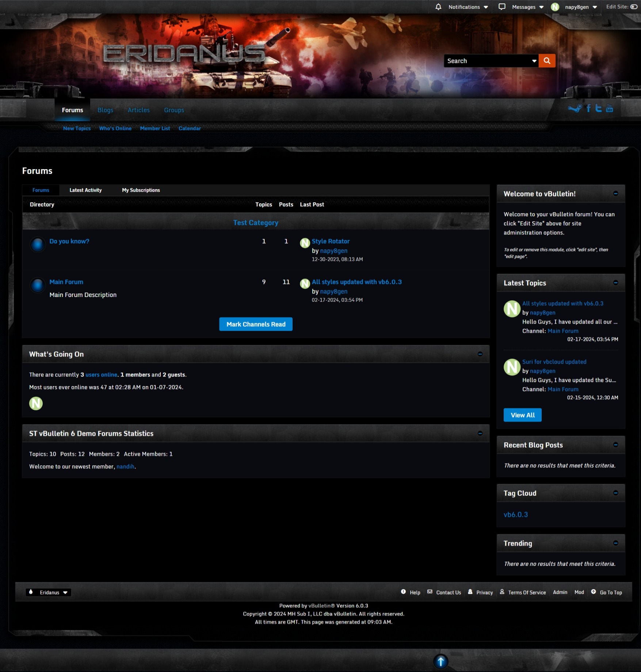Open the YouTube social icon

(x=609, y=108)
